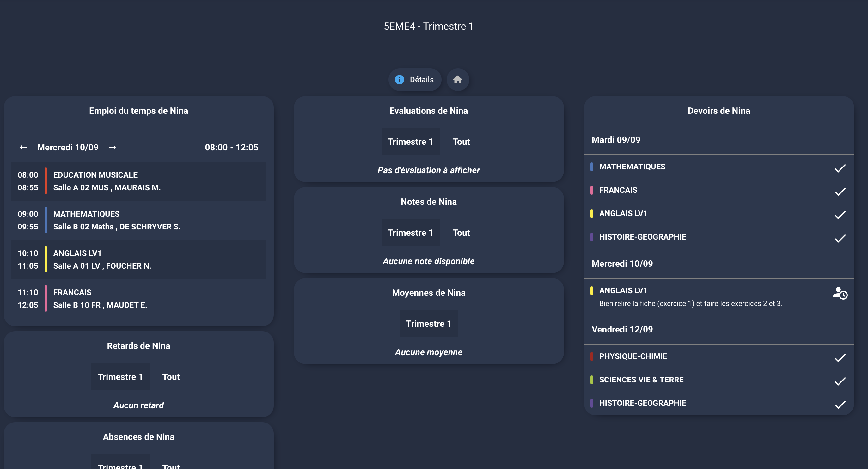Select Trimestre 1 tab in Notes de Nina
Image resolution: width=868 pixels, height=469 pixels.
coord(410,233)
